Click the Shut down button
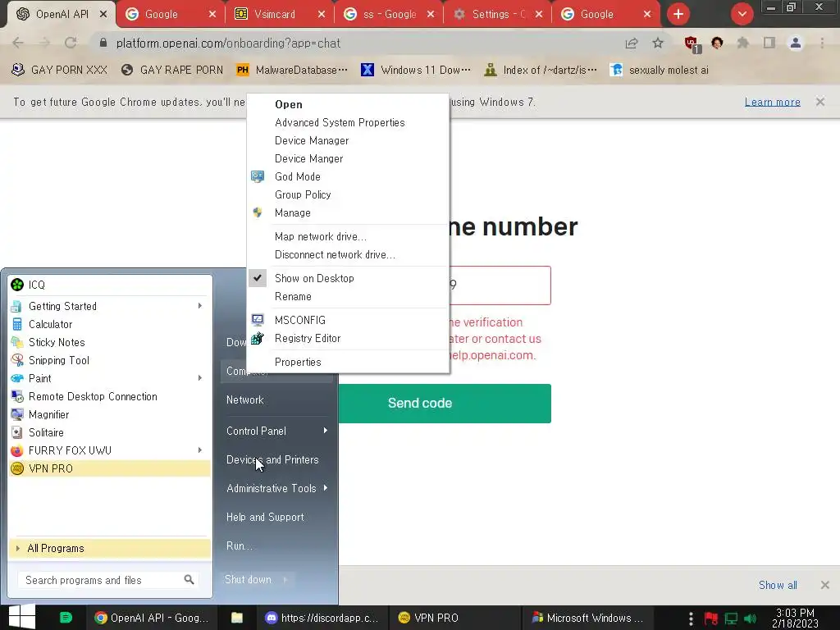Viewport: 840px width, 630px height. pos(248,579)
